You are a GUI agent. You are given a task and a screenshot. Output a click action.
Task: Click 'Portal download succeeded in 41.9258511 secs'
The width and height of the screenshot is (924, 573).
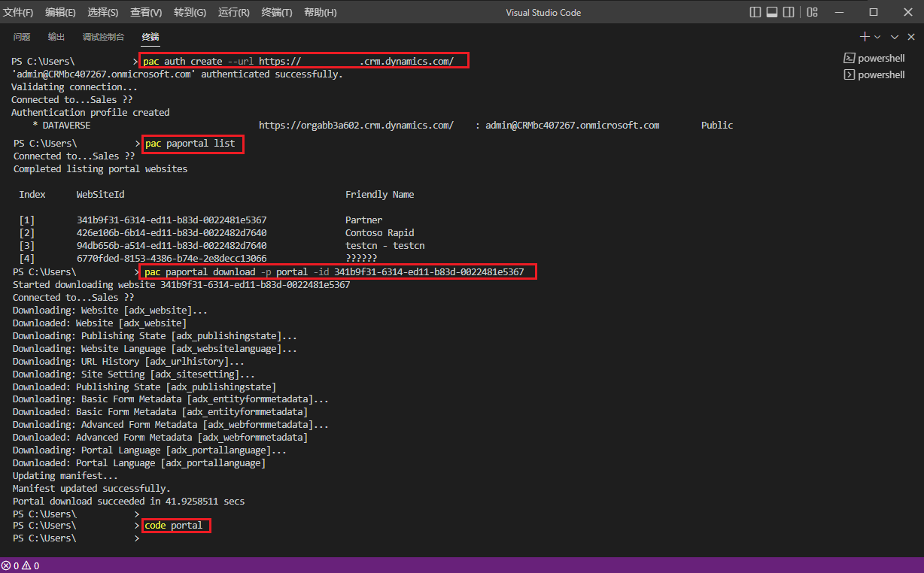[129, 501]
